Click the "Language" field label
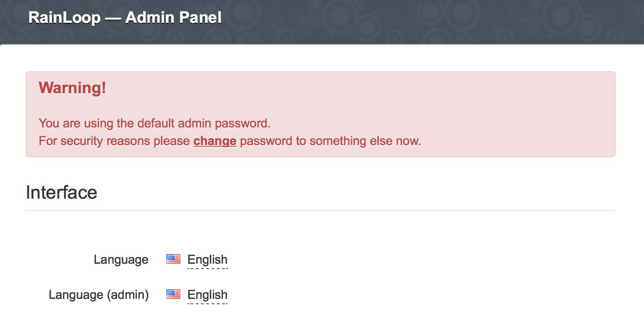 click(x=121, y=260)
